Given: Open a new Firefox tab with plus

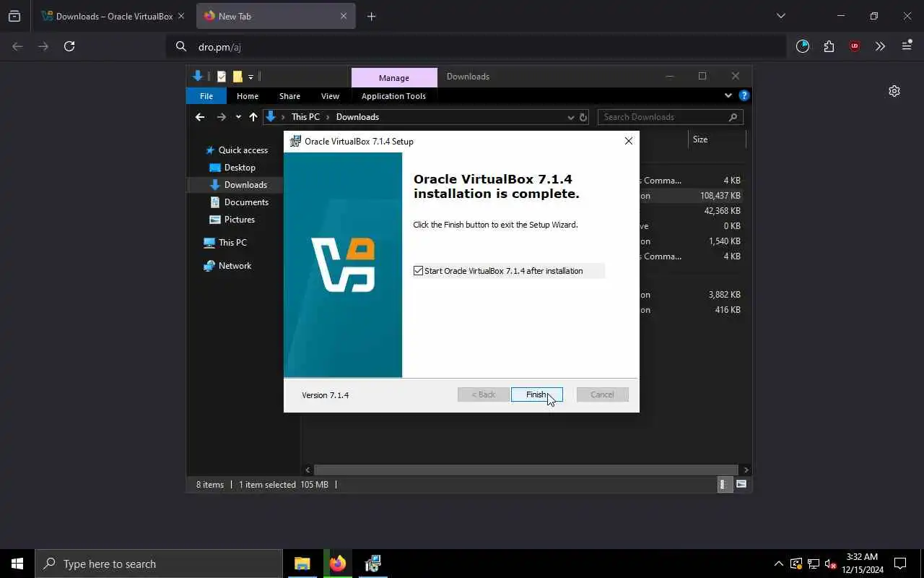Looking at the screenshot, I should [x=371, y=16].
